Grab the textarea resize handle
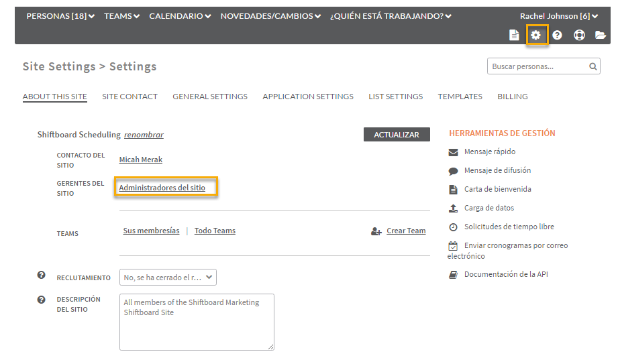Viewport: 618px width, 364px height. [271, 347]
